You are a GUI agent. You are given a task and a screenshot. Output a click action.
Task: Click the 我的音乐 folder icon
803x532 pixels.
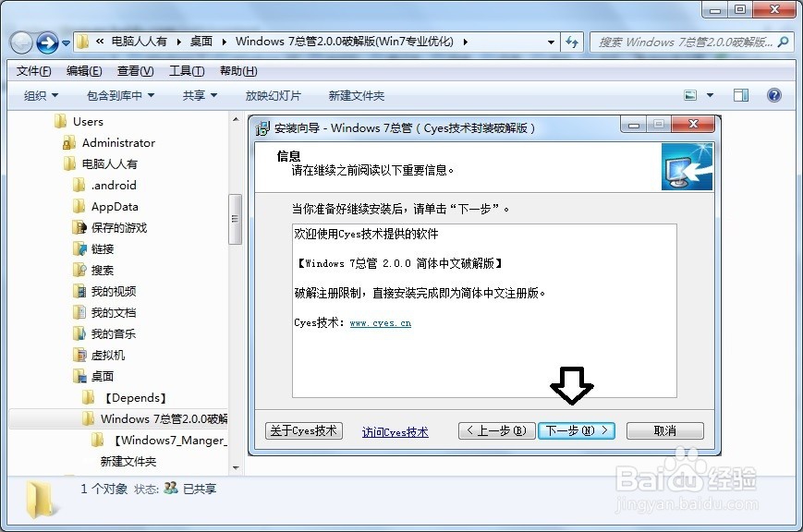79,334
